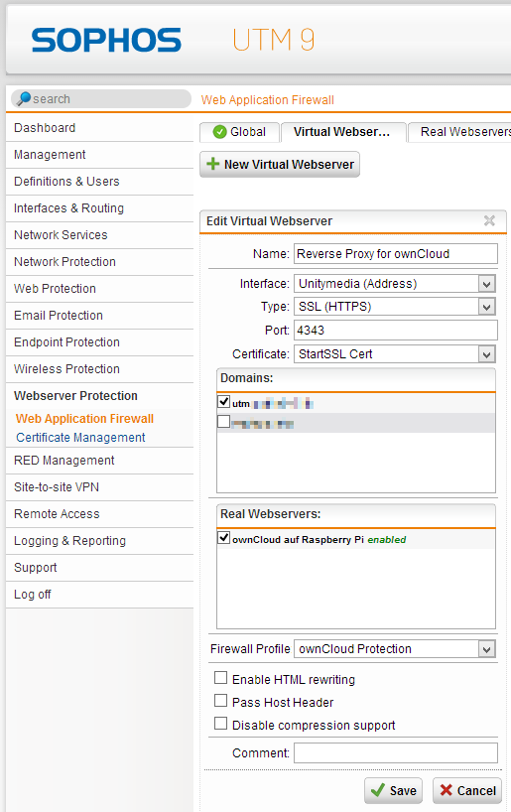Image resolution: width=511 pixels, height=812 pixels.
Task: Close the Edit Virtual Webserver panel
Action: (489, 221)
